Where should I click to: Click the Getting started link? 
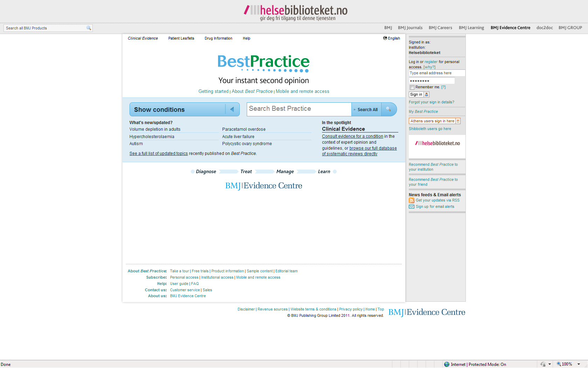coord(213,91)
